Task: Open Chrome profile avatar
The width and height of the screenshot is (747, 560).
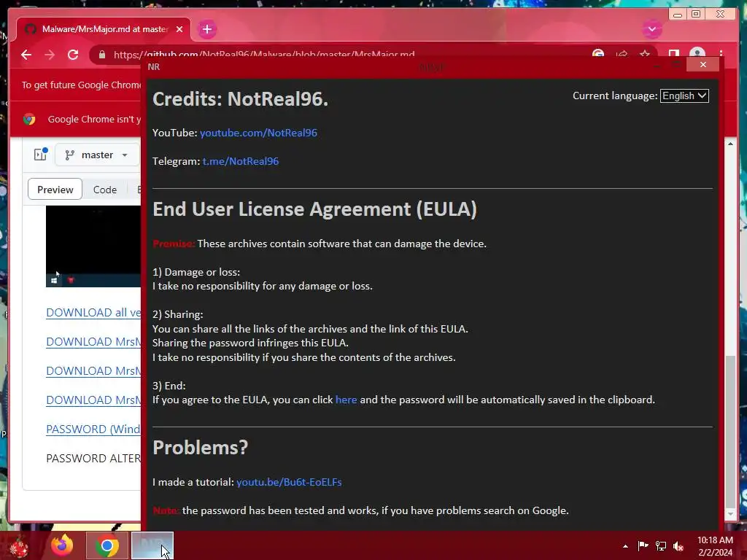Action: pos(697,54)
